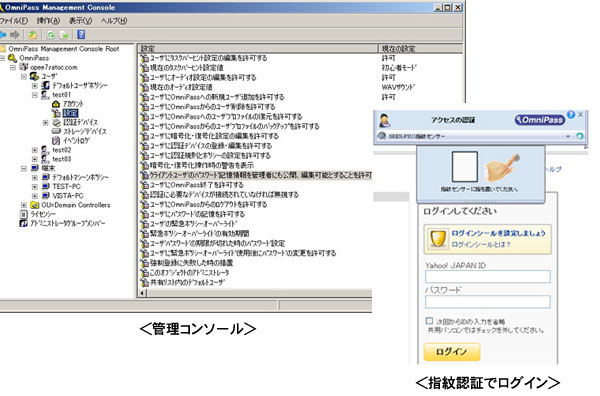Collapse the opee7.ratoc.com node
This screenshot has width=600, height=396.
click(13, 67)
